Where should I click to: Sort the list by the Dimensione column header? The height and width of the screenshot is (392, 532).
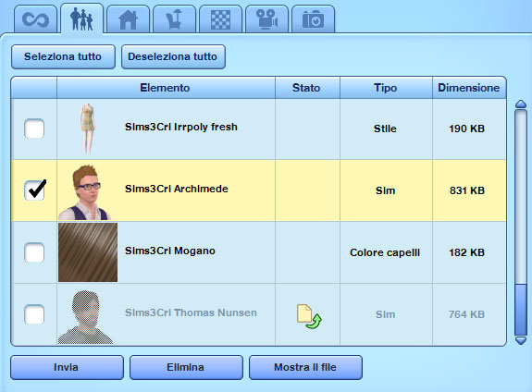point(469,88)
